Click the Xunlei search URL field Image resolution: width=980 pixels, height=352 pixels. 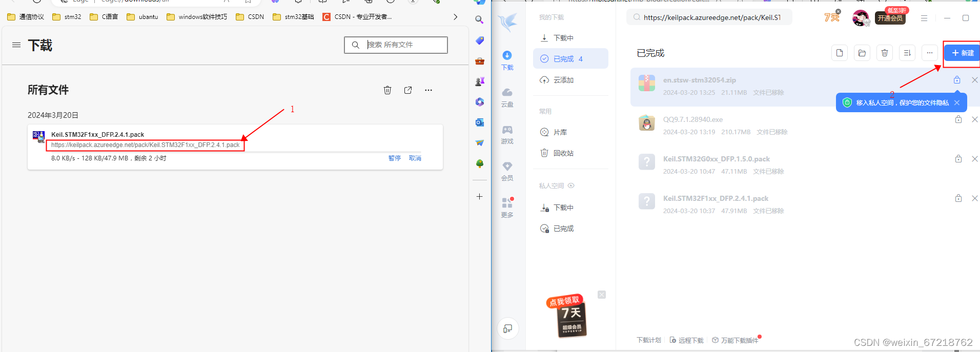pyautogui.click(x=709, y=17)
